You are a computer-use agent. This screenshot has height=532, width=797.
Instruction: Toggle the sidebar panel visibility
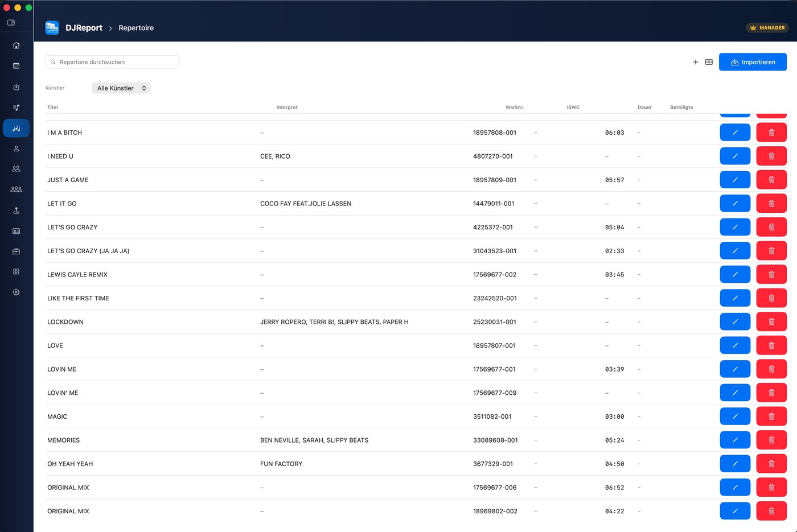tap(11, 23)
